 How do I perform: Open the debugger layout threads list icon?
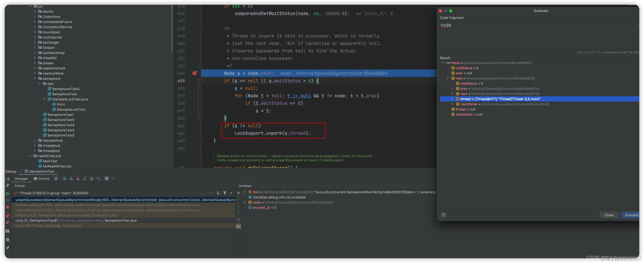pos(56,178)
